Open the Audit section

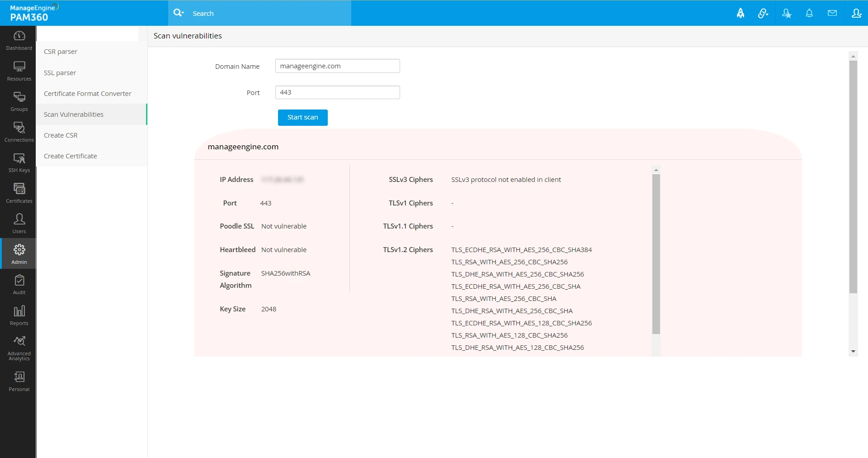(x=19, y=285)
